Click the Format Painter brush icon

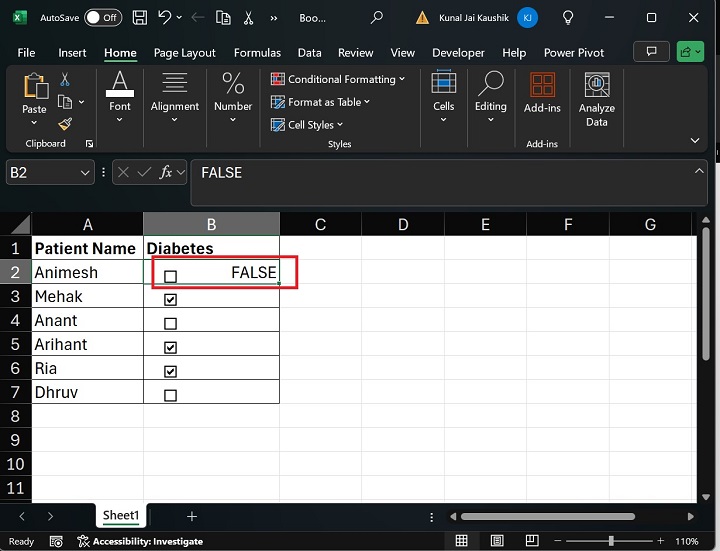click(x=65, y=125)
